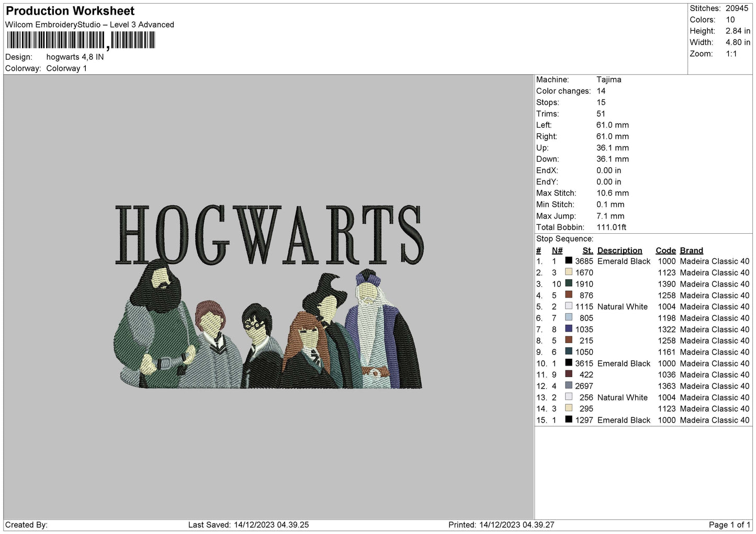Image resolution: width=756 pixels, height=534 pixels.
Task: Select the Color changes value 14
Action: (601, 91)
